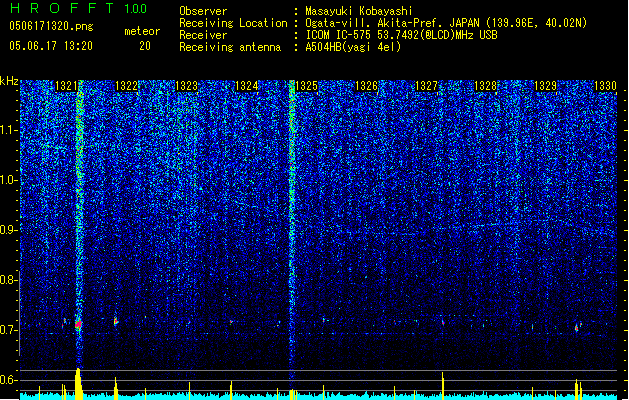The width and height of the screenshot is (629, 400).
Task: Click the 0.6 frequency axis label
Action: pos(8,380)
